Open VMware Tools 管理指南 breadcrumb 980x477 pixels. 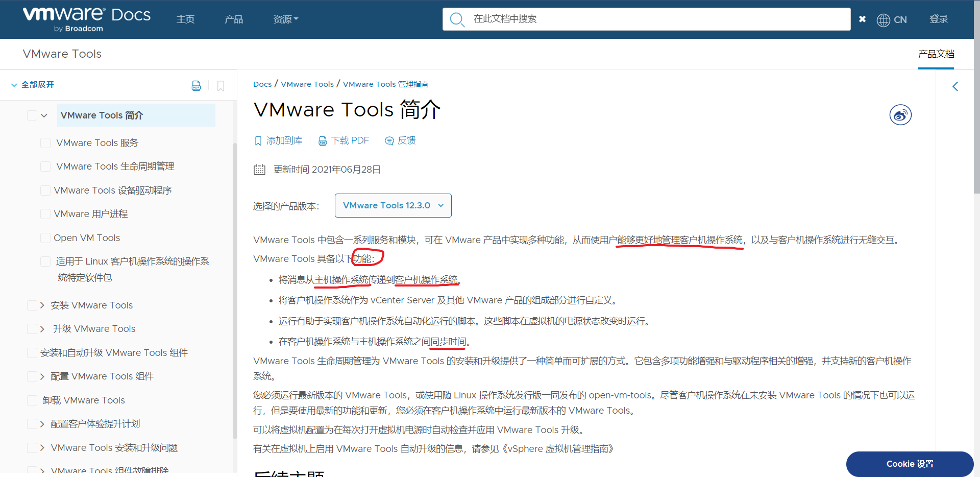(386, 84)
